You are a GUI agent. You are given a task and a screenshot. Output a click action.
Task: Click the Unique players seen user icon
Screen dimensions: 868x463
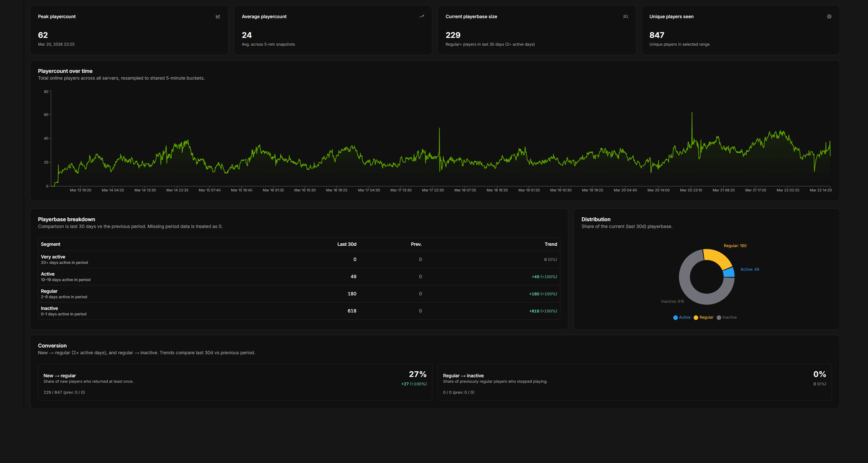tap(829, 16)
